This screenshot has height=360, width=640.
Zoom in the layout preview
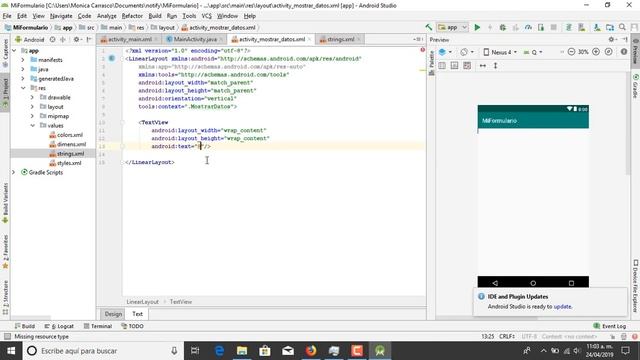pyautogui.click(x=596, y=52)
